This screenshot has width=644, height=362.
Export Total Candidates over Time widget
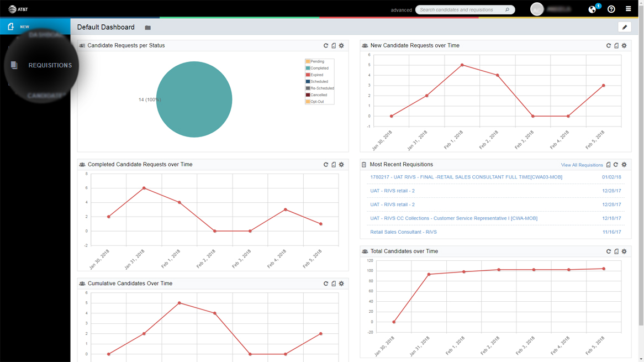point(616,251)
